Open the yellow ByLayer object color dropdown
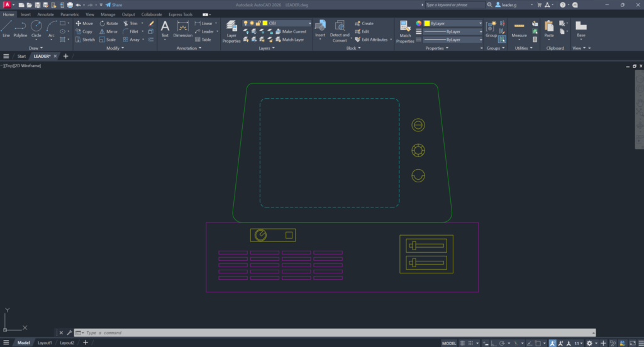Viewport: 644px width, 347px height. [480, 23]
